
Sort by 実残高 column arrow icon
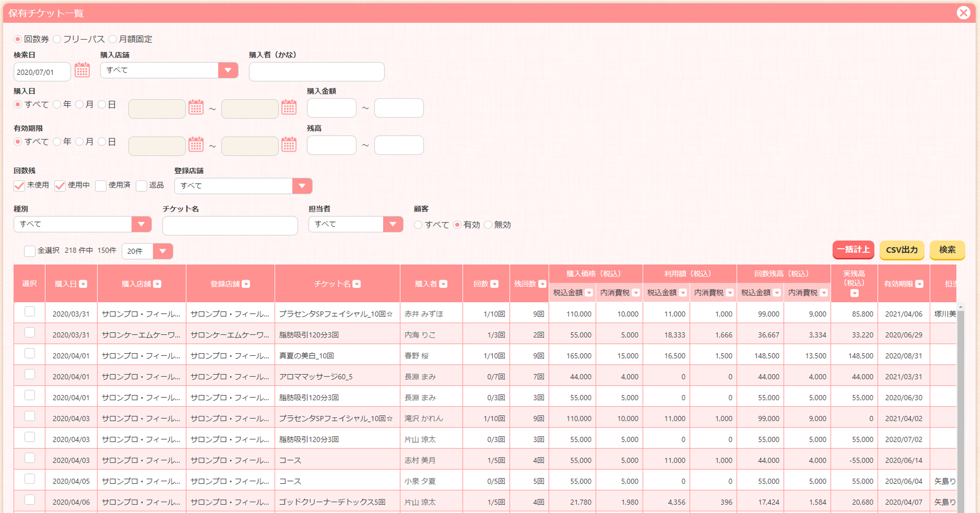(x=854, y=293)
